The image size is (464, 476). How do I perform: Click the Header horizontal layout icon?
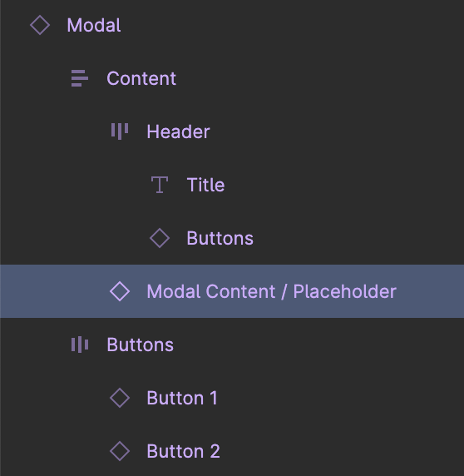click(x=120, y=131)
